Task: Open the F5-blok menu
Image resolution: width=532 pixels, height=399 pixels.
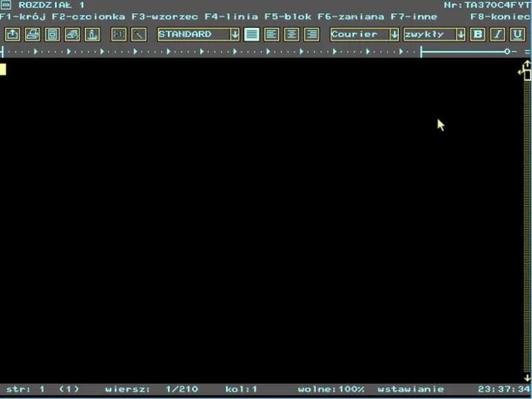Action: [x=288, y=16]
